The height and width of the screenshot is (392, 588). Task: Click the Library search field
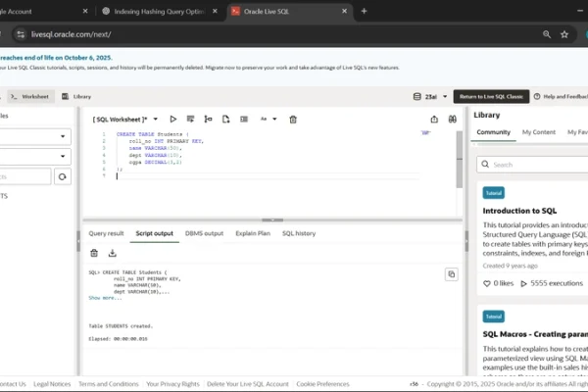[x=534, y=165]
